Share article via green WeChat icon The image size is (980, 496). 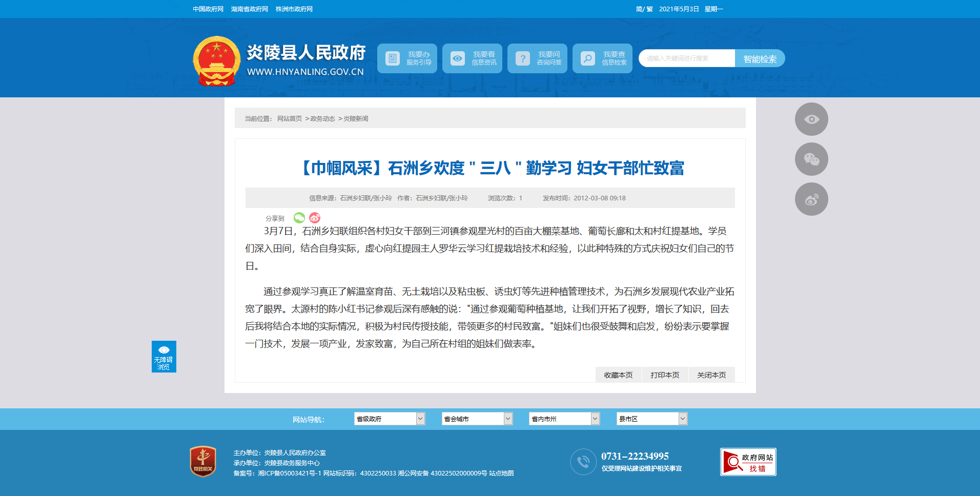[299, 218]
